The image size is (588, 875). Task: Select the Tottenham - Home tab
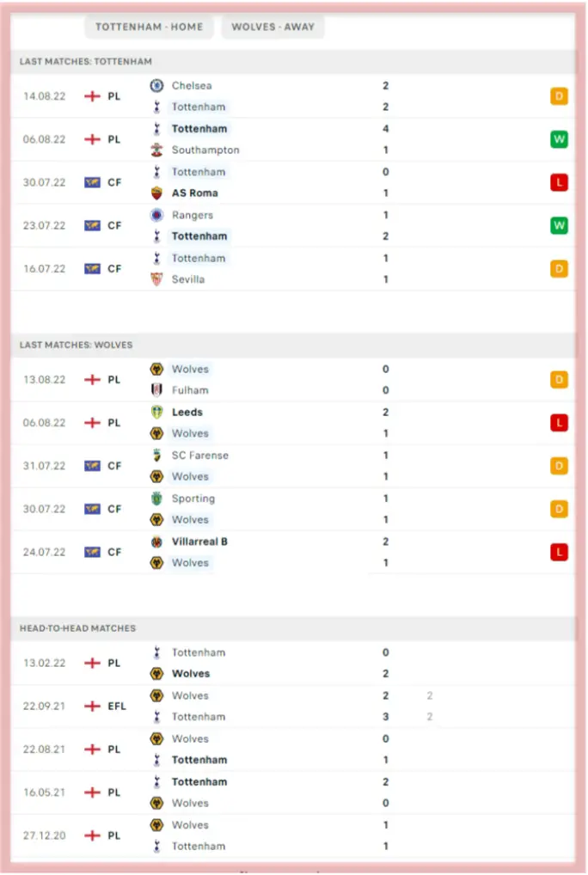point(149,27)
